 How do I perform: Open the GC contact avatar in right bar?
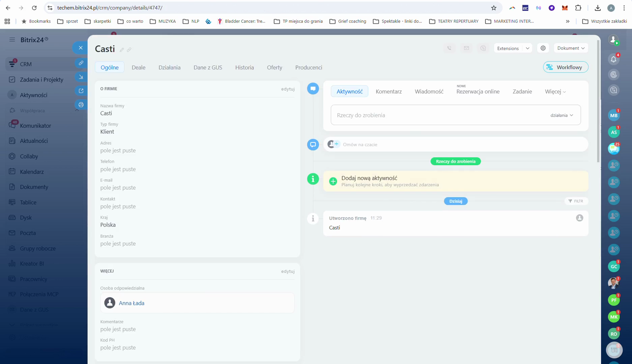[x=613, y=267]
